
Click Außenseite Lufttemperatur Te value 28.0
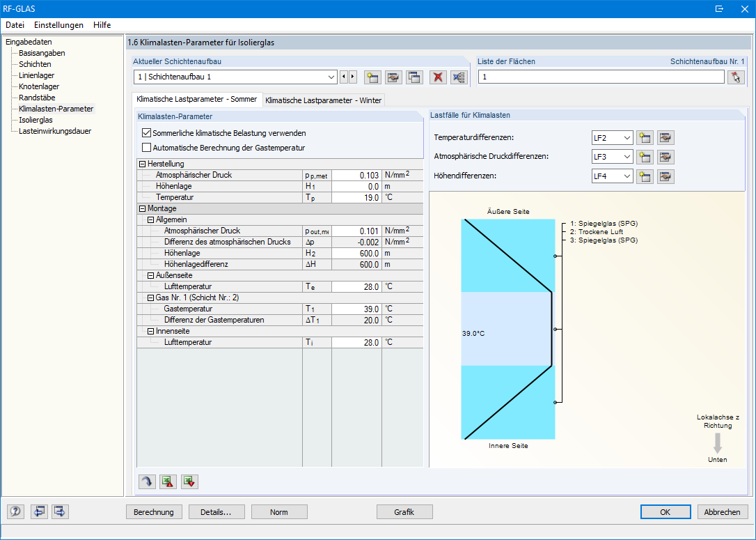356,286
